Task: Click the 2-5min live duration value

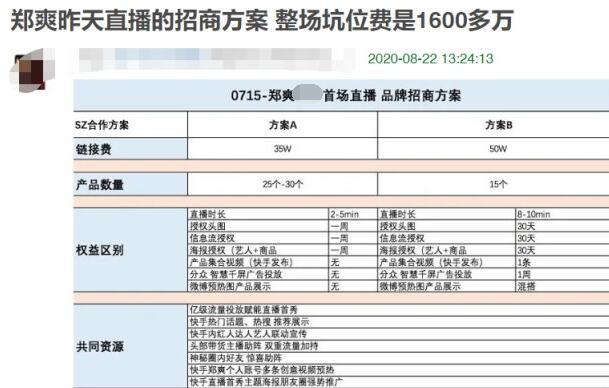Action: click(x=345, y=214)
